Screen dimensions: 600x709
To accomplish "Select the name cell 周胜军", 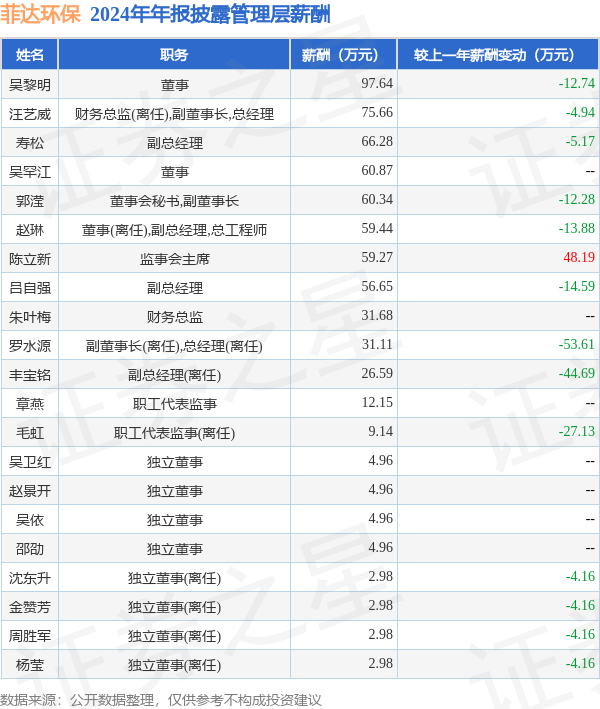I will [x=30, y=635].
